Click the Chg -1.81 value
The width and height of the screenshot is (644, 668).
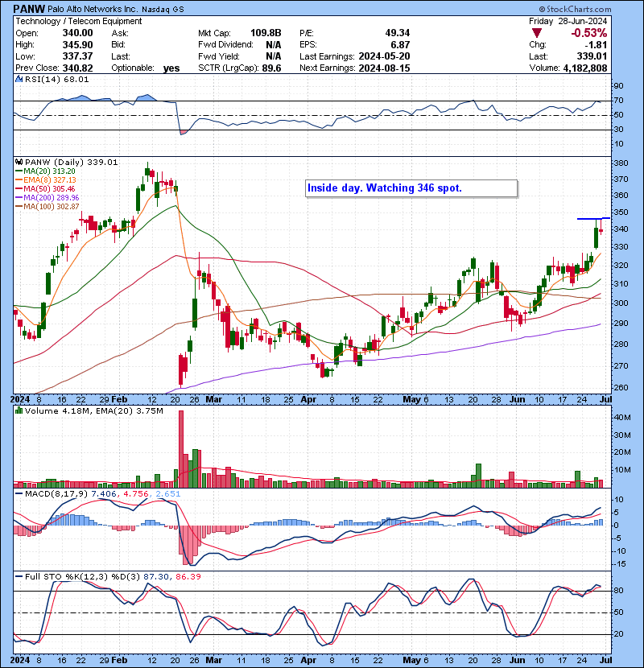(x=597, y=45)
